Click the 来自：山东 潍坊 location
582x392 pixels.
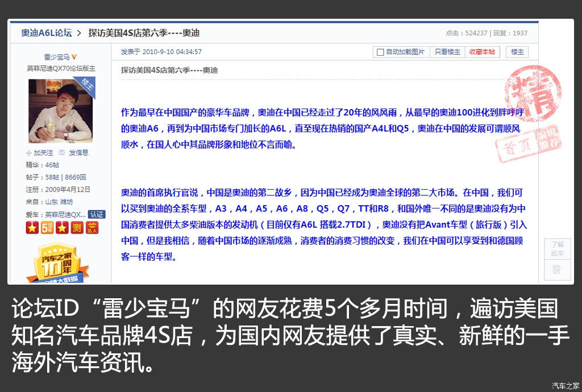click(49, 202)
